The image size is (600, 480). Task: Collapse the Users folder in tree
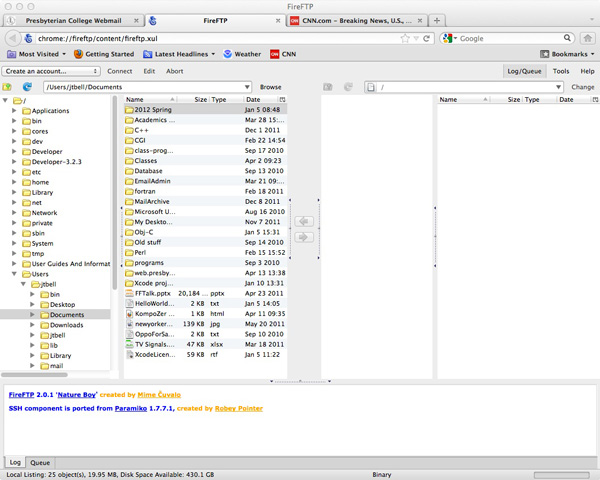[x=14, y=273]
